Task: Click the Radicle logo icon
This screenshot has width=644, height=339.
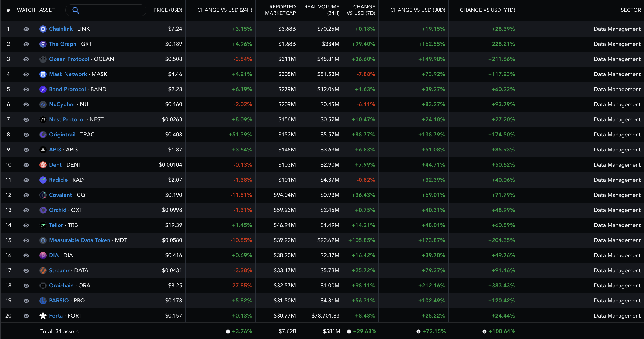Action: coord(43,180)
